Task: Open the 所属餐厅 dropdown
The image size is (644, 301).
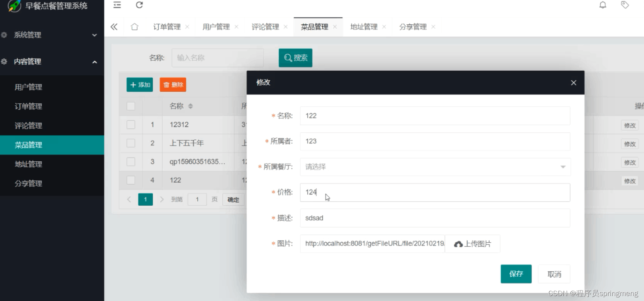Action: coord(435,167)
